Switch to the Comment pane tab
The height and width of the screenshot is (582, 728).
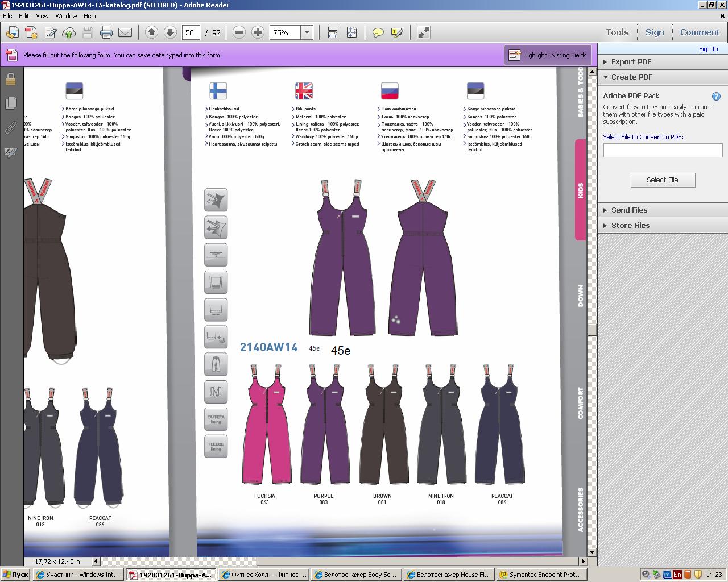700,32
